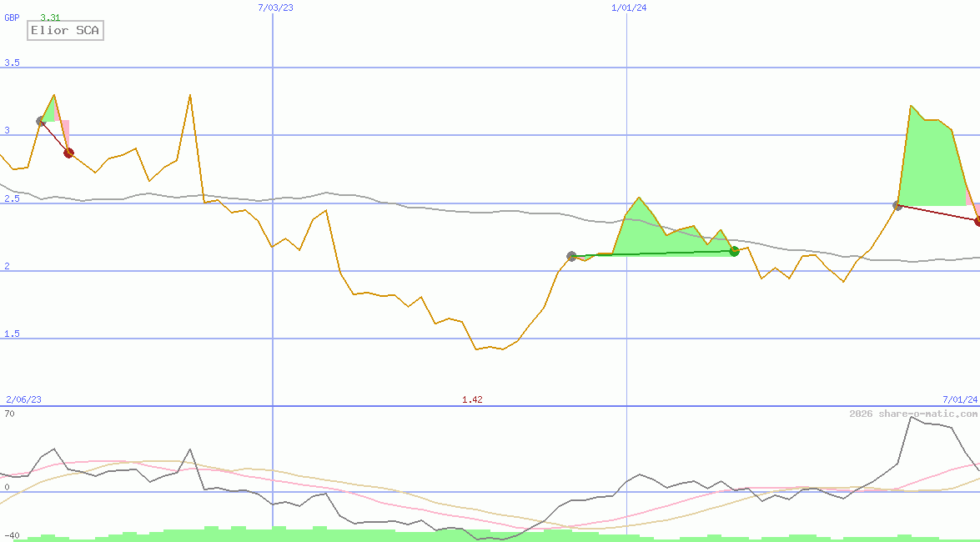This screenshot has height=542, width=980.
Task: Click the Elior SCA legend box
Action: click(64, 31)
